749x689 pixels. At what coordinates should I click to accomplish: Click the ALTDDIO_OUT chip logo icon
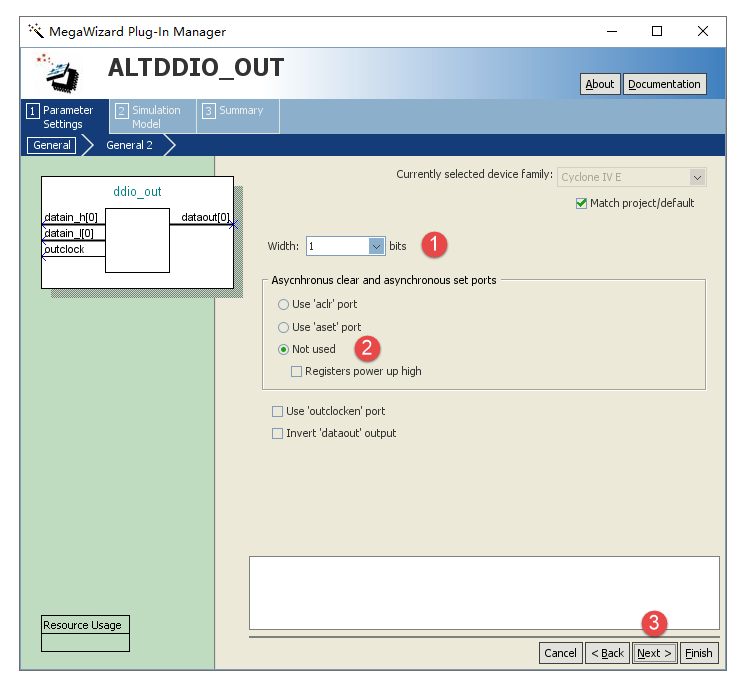[x=60, y=73]
